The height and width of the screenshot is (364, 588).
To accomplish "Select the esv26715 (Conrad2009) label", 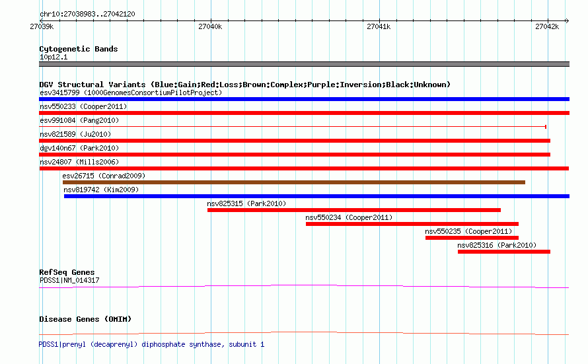I will 104,176.
